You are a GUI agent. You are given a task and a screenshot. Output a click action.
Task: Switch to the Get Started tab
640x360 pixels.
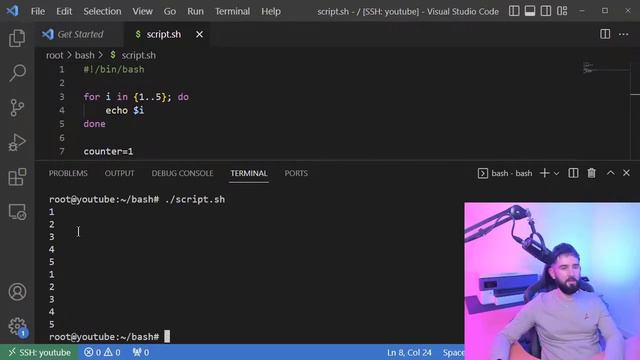(80, 34)
